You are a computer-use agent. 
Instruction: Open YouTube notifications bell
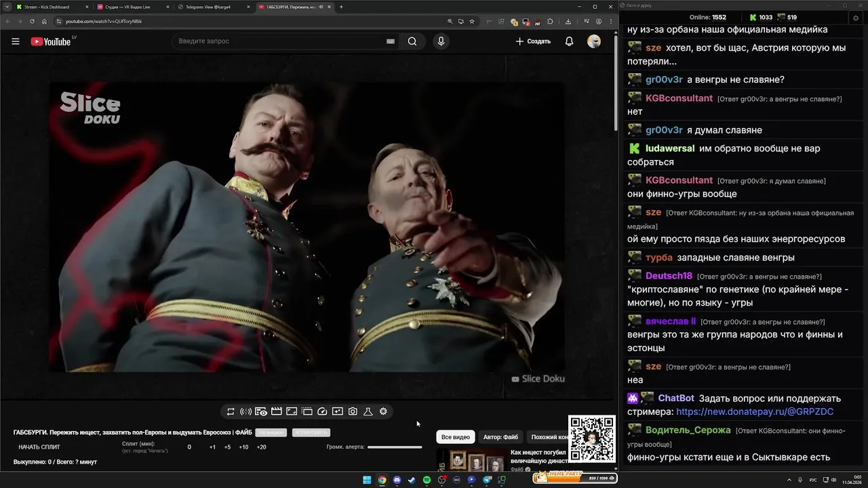click(x=569, y=41)
